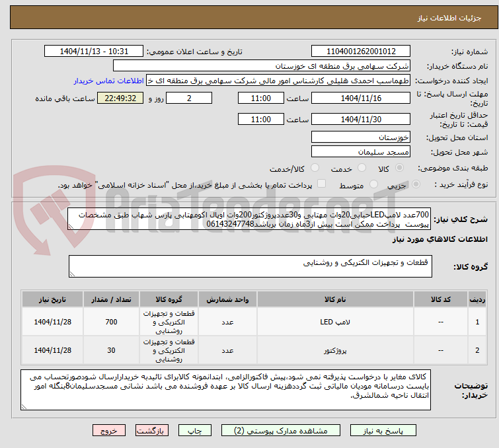This screenshot has height=448, width=499.
Task: Click the price validity date 1404/11/30
Action: [x=361, y=120]
